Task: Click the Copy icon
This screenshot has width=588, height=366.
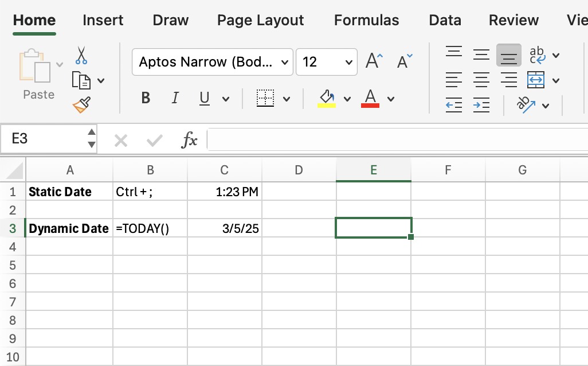Action: click(x=81, y=80)
